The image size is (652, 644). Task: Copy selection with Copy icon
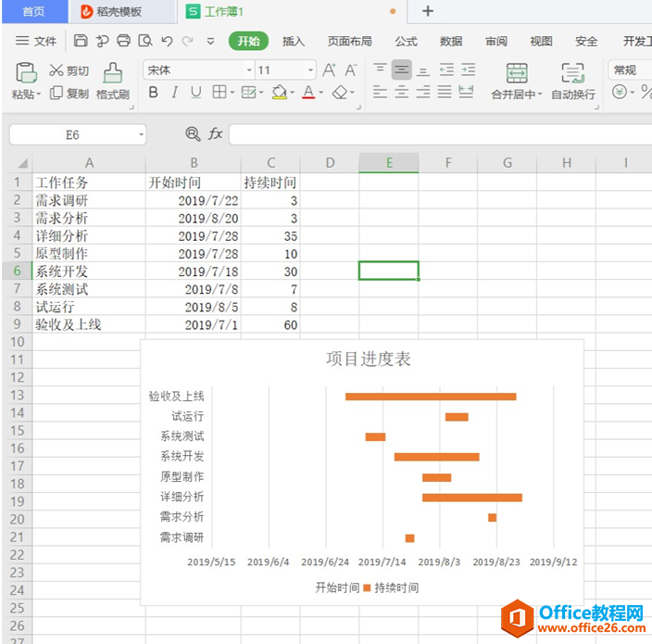(56, 93)
